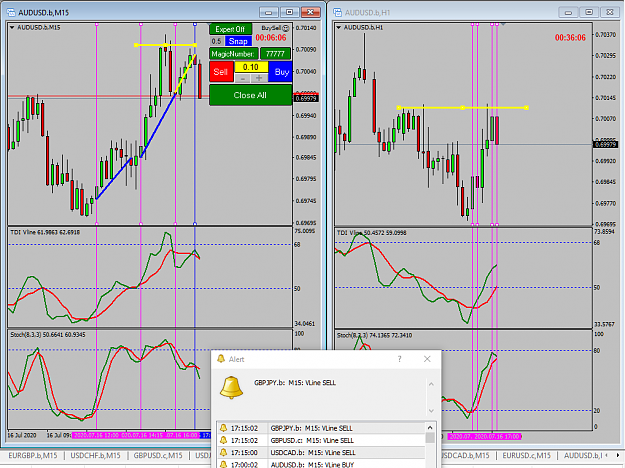Click the AUDUSD.b,M15 window chart icon
This screenshot has height=468, width=625.
click(x=11, y=12)
